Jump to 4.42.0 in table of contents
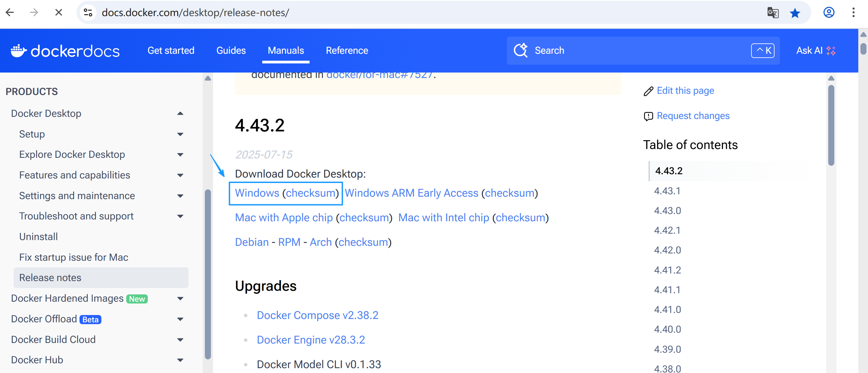 667,250
